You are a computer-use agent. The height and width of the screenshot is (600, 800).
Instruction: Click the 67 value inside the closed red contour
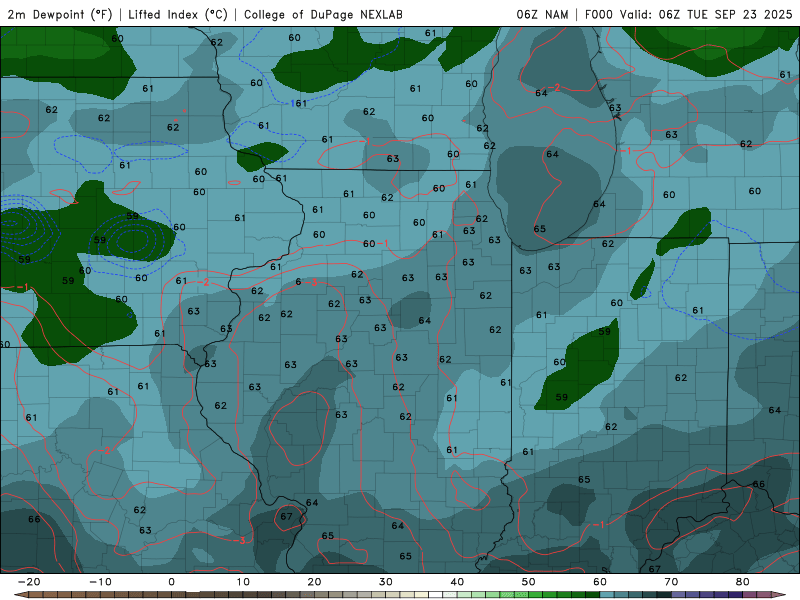(x=286, y=516)
